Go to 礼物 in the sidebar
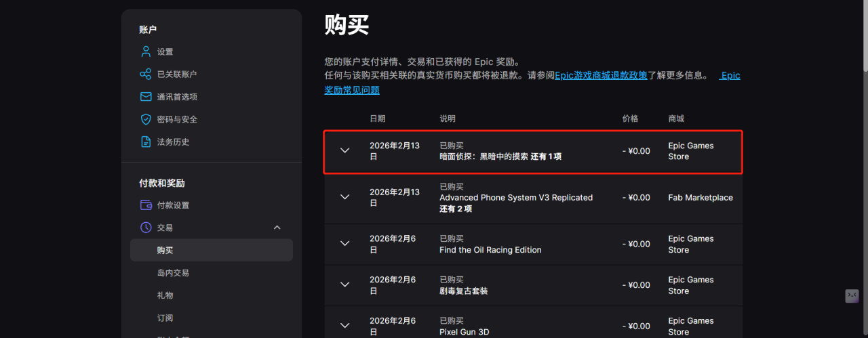Viewport: 868px width, 338px height. tap(165, 295)
